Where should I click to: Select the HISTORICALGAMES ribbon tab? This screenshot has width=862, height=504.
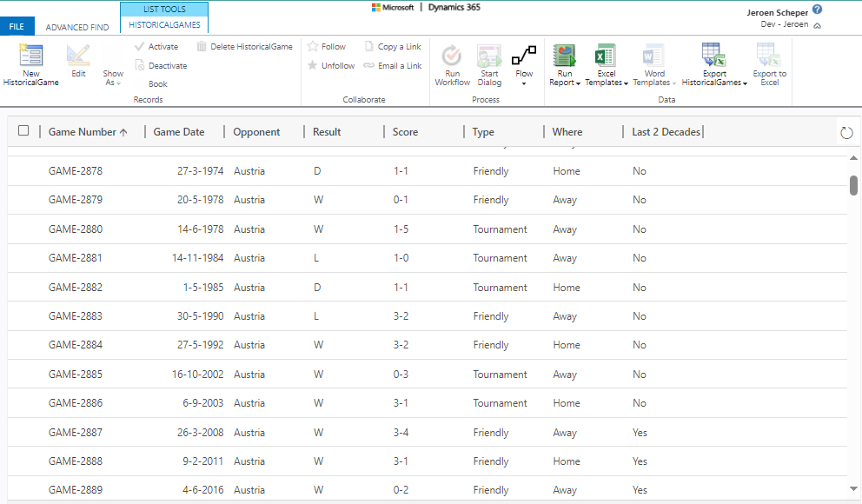tap(164, 24)
